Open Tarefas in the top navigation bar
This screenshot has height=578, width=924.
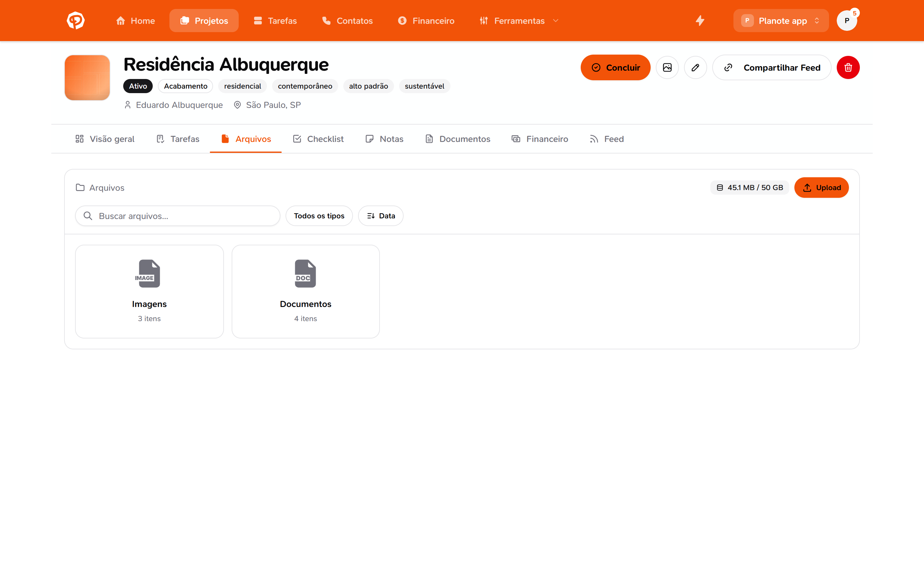(275, 21)
